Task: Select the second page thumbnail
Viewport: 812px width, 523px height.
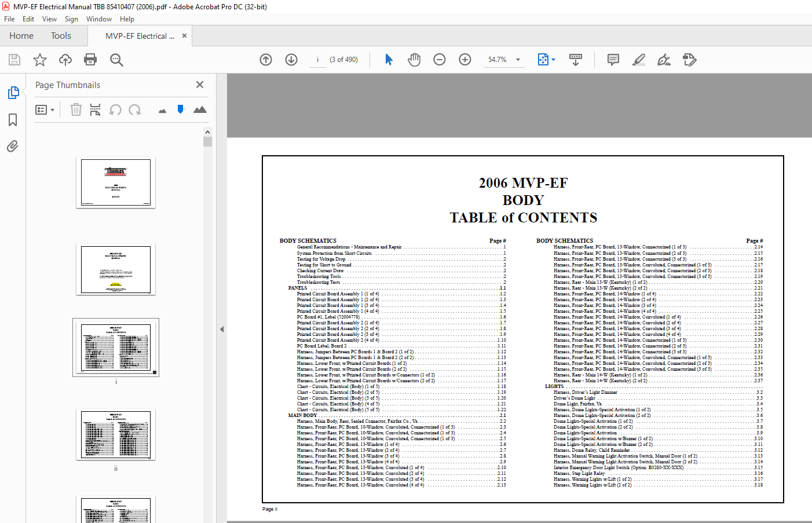Action: (116, 269)
